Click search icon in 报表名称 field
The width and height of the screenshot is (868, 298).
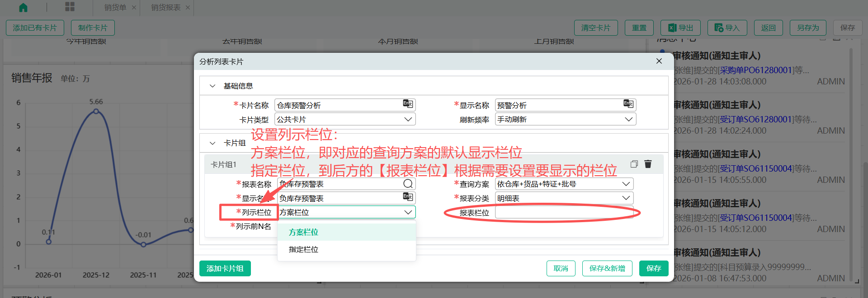coord(407,184)
